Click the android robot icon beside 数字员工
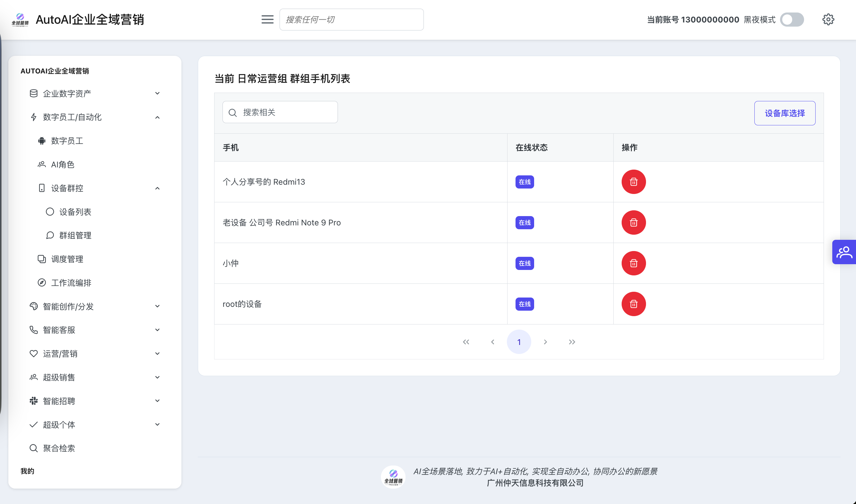856x504 pixels. 41,141
